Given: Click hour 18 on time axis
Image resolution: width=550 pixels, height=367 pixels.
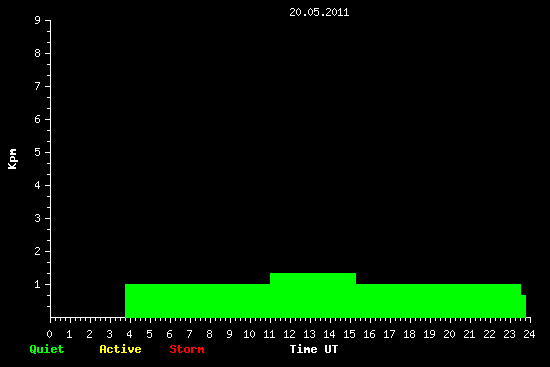Looking at the screenshot, I should [x=409, y=334].
